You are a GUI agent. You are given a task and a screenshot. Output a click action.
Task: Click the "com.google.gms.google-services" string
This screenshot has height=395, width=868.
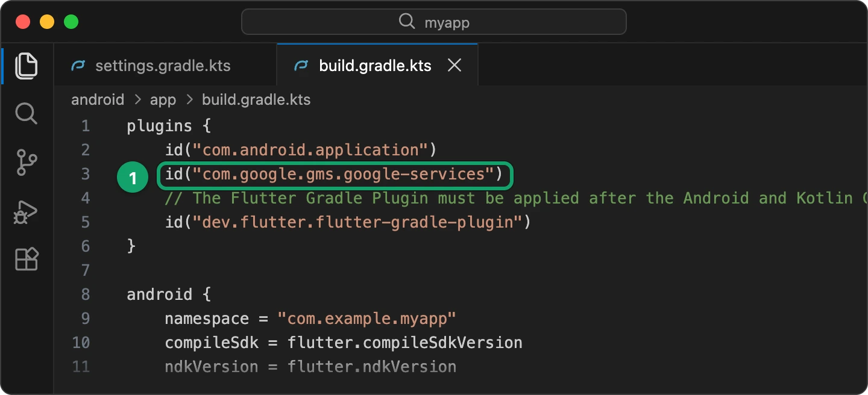click(343, 174)
